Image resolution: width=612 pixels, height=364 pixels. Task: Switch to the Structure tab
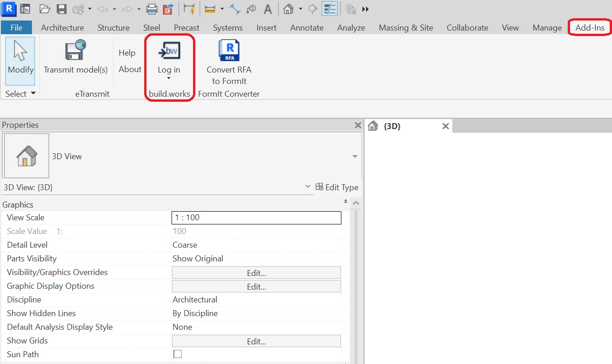pyautogui.click(x=114, y=27)
